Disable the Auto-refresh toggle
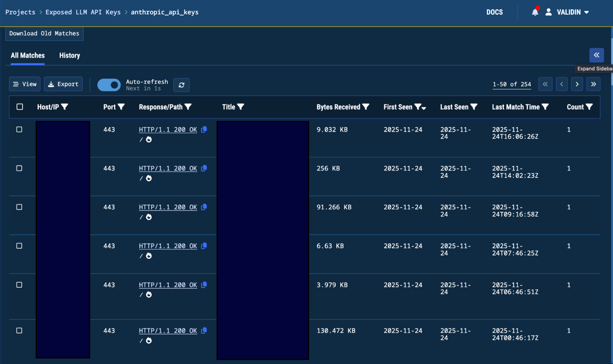 [x=109, y=85]
